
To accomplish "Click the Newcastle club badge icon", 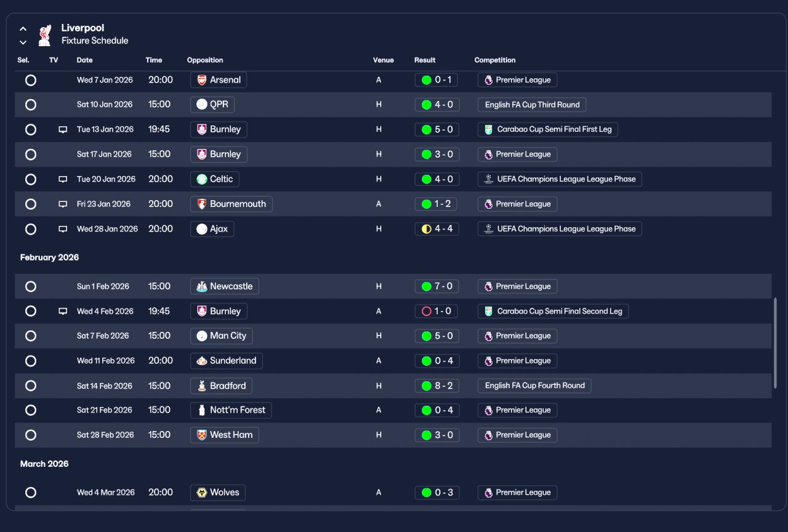I will point(201,286).
